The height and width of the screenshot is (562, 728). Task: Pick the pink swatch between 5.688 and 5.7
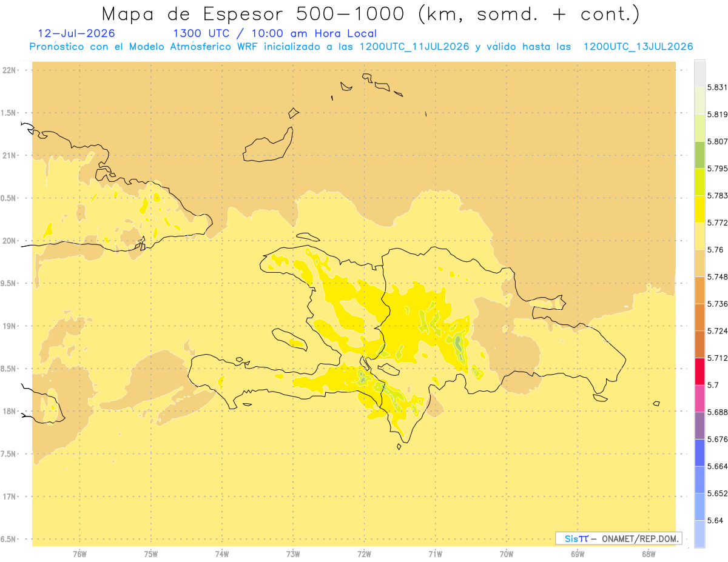tap(699, 398)
